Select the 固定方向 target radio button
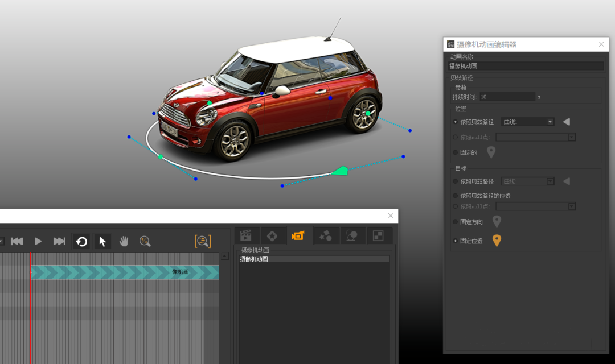 (455, 222)
